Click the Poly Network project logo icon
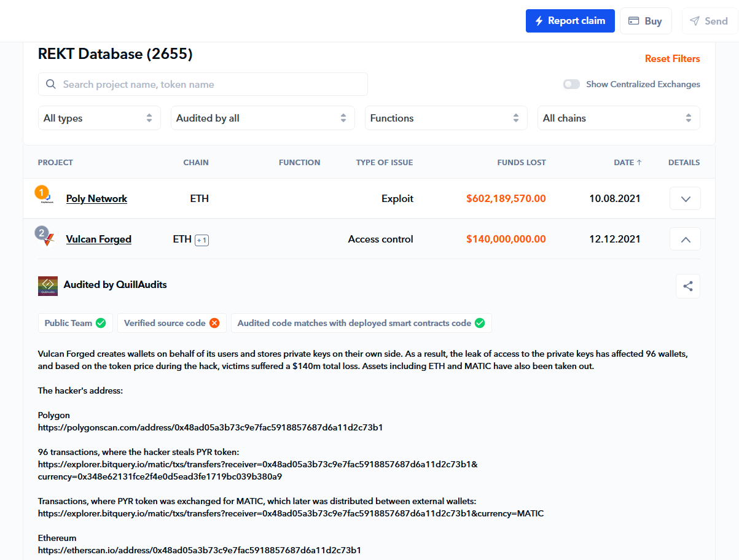 pos(47,198)
